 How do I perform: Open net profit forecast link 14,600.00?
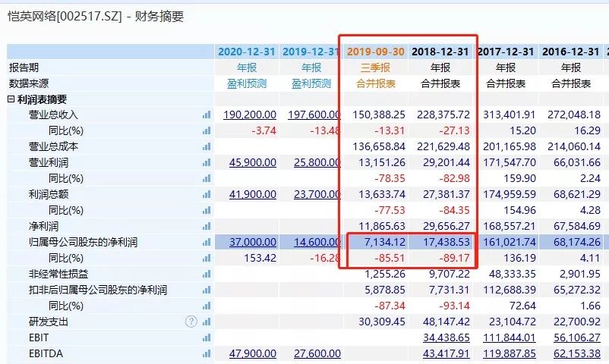(x=317, y=242)
